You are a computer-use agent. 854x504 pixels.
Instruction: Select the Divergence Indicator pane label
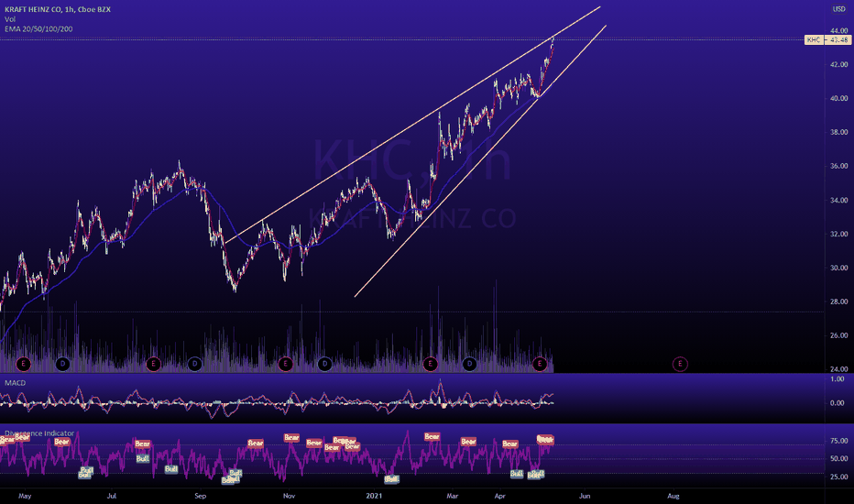click(39, 433)
